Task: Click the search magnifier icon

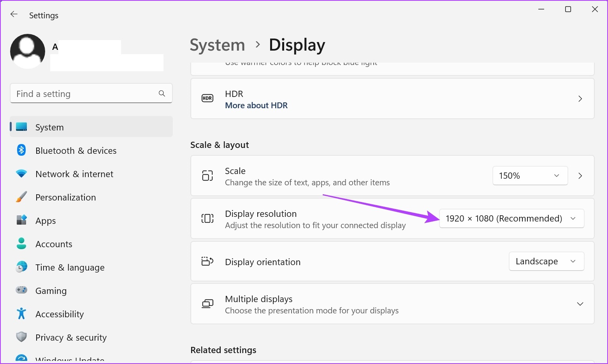Action: pyautogui.click(x=162, y=93)
